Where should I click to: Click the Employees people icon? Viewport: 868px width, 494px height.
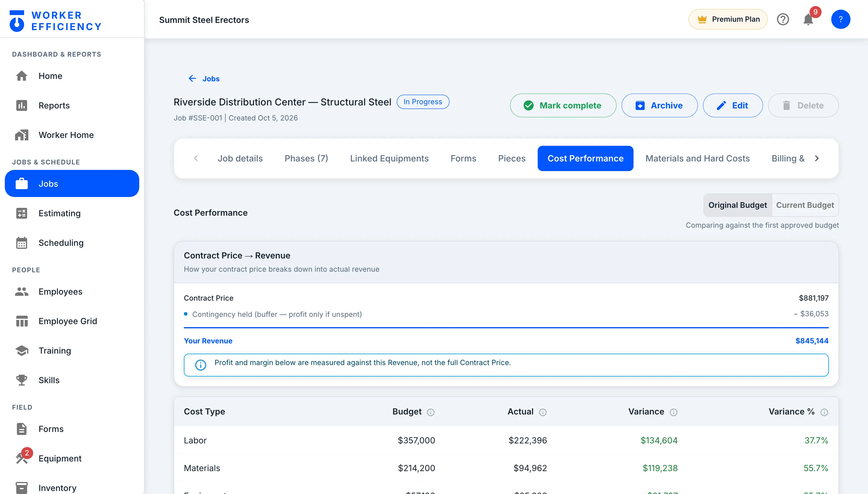tap(21, 292)
